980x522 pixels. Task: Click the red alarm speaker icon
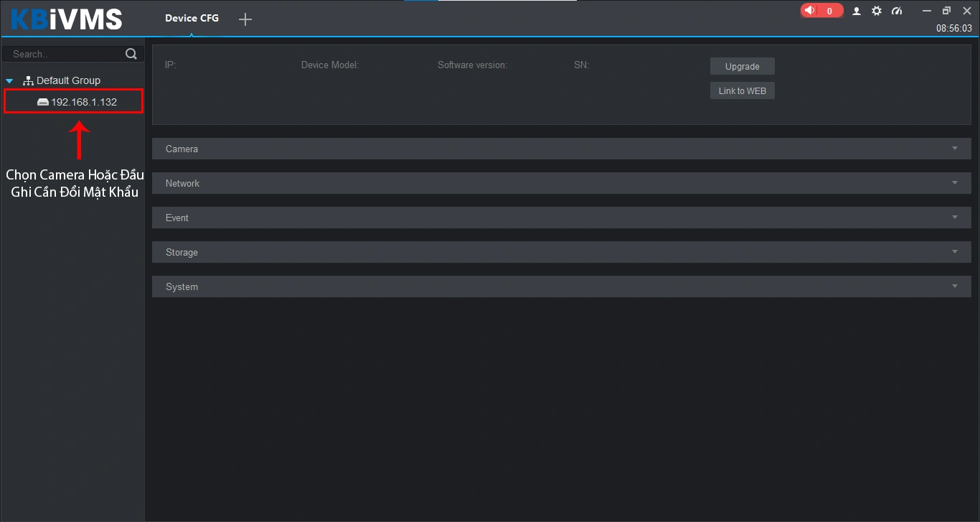point(811,11)
